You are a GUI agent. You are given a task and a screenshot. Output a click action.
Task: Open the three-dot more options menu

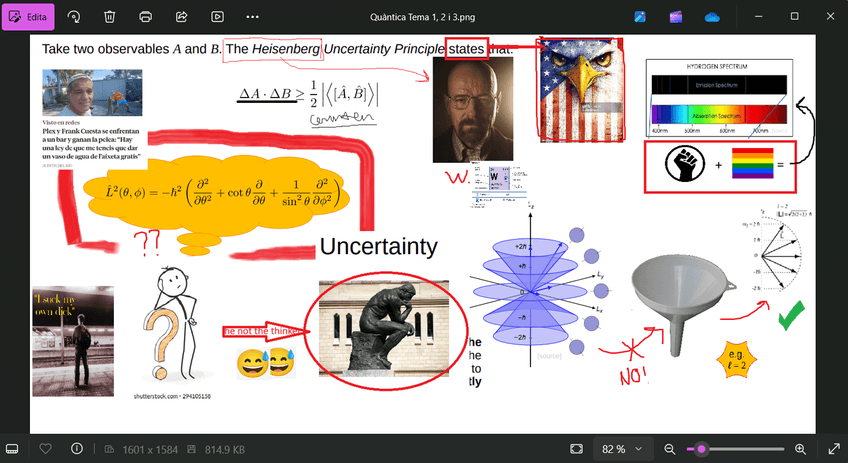(253, 17)
